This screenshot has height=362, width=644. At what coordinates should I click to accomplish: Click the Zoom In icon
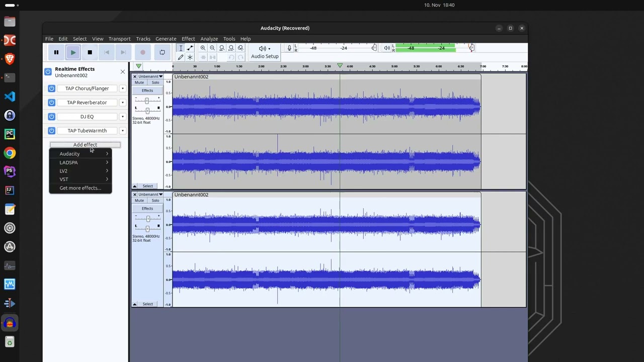203,48
